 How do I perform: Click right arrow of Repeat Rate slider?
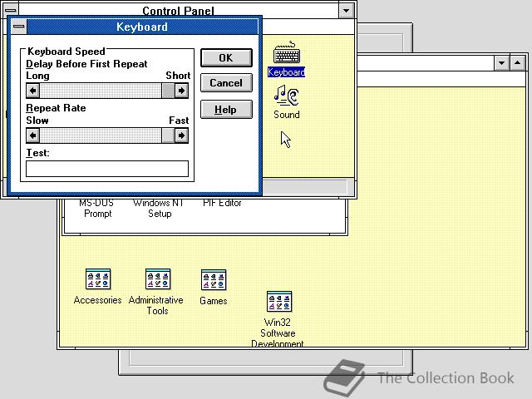181,135
